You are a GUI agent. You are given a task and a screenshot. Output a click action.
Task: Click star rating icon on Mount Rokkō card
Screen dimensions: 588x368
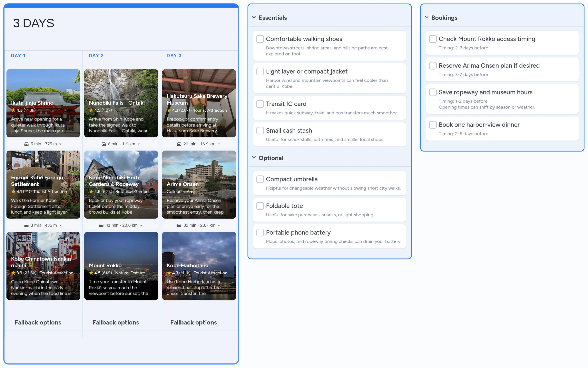pos(91,273)
